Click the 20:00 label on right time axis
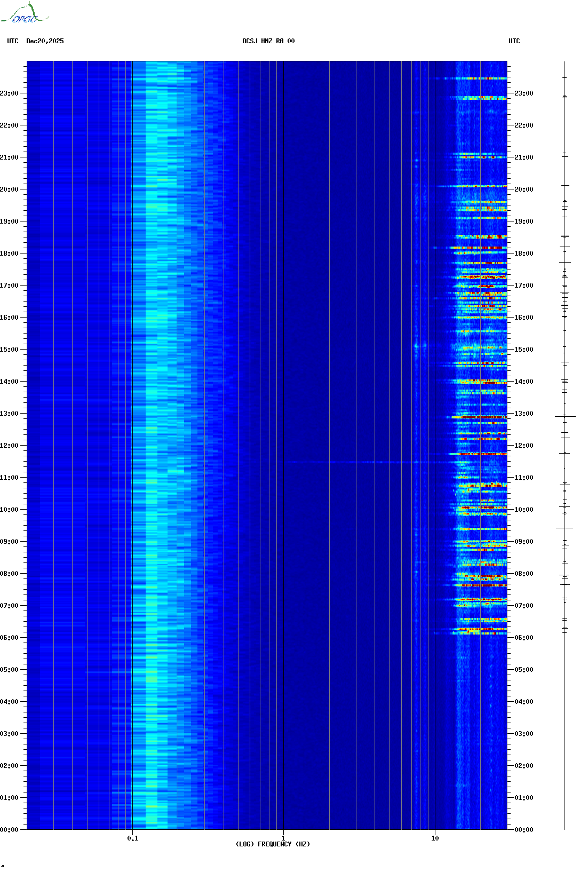588x872 pixels. (x=523, y=189)
